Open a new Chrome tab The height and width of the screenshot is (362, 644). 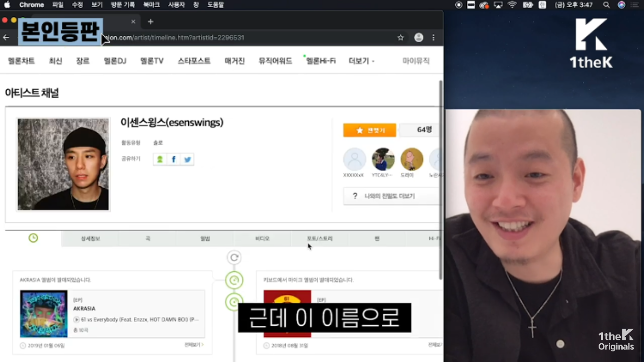151,22
